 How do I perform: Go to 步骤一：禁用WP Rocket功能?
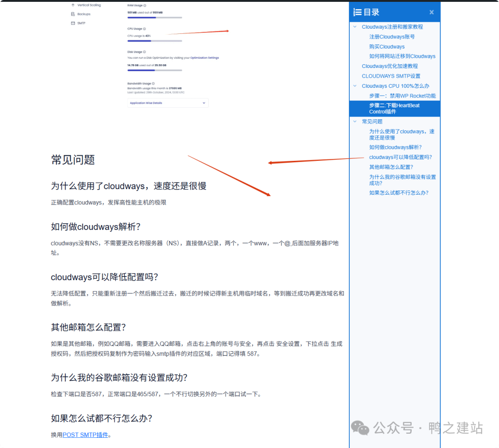coord(402,96)
